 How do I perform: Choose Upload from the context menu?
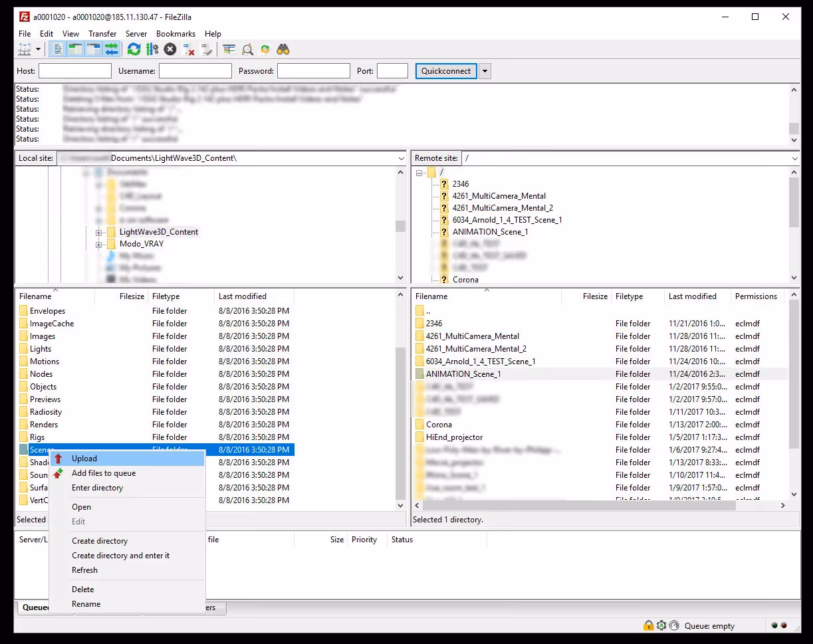pyautogui.click(x=86, y=458)
